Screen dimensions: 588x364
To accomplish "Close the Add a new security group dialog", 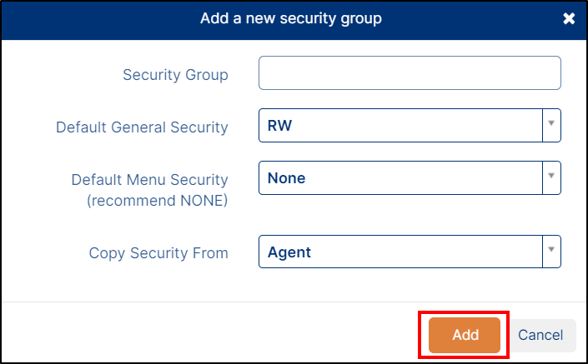I will (x=569, y=18).
